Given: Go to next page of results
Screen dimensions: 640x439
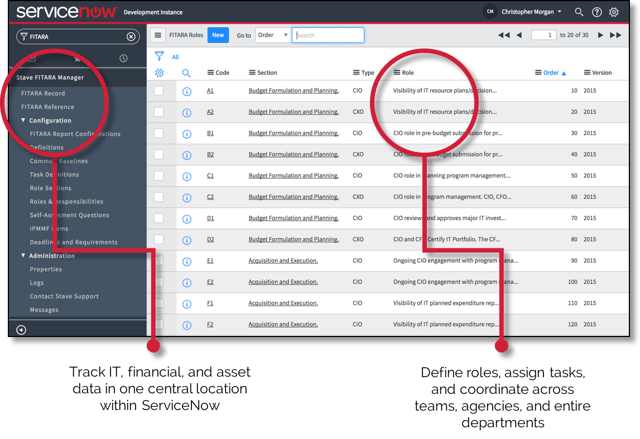Looking at the screenshot, I should tap(600, 35).
